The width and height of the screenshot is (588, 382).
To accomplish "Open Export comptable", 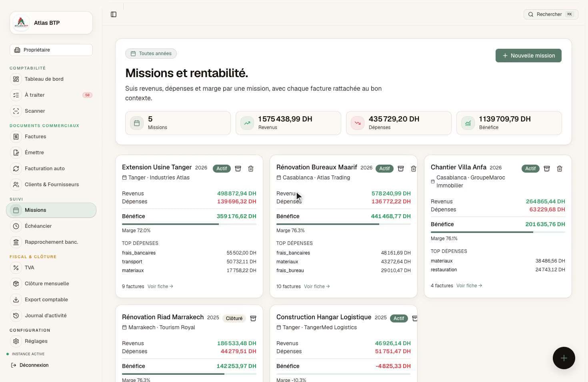I will (51, 300).
